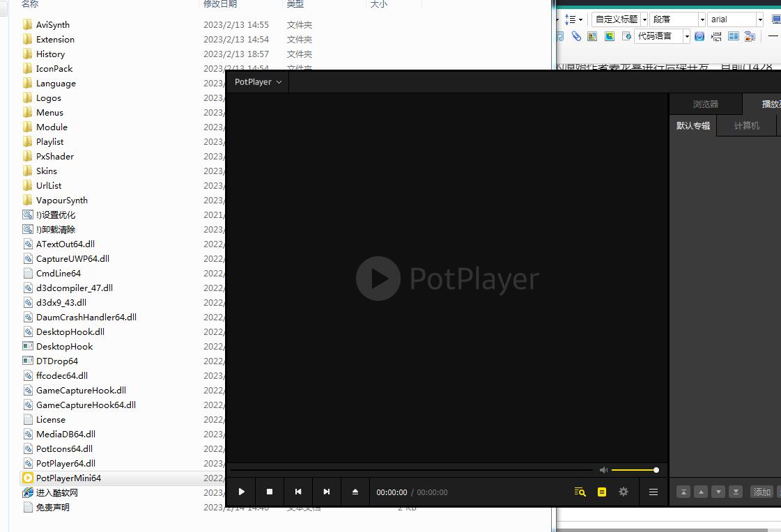This screenshot has width=781, height=532.
Task: Insert horizontal rule in editor toolbar
Action: (773, 36)
